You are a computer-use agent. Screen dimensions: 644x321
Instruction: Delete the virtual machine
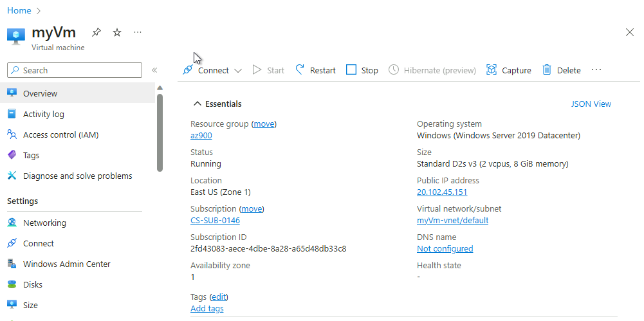click(561, 70)
